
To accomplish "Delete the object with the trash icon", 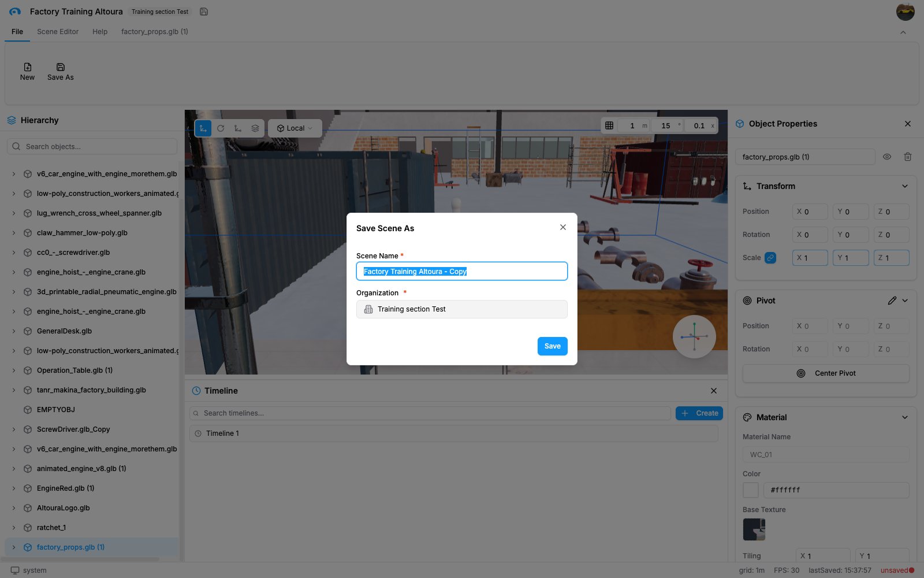I will coord(908,157).
